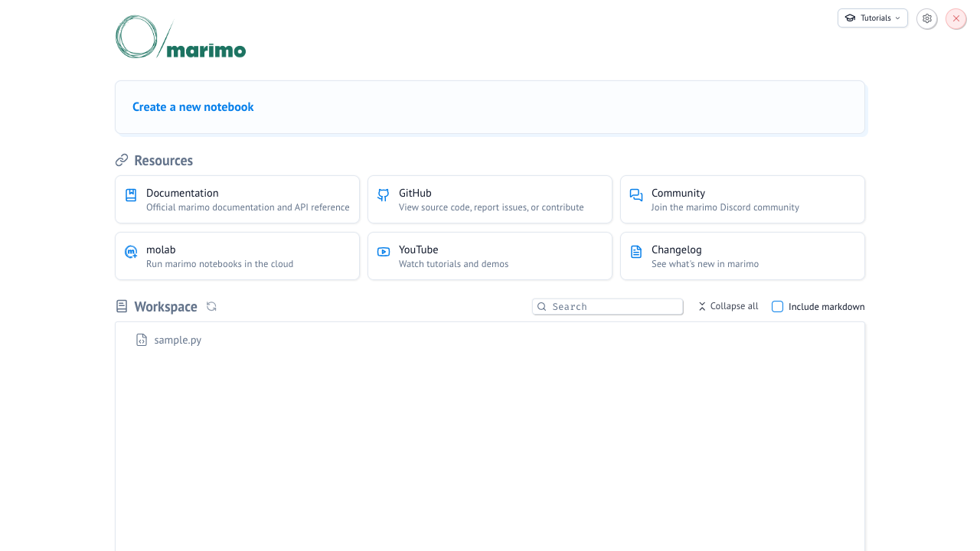Click the marimo logo

tap(181, 37)
